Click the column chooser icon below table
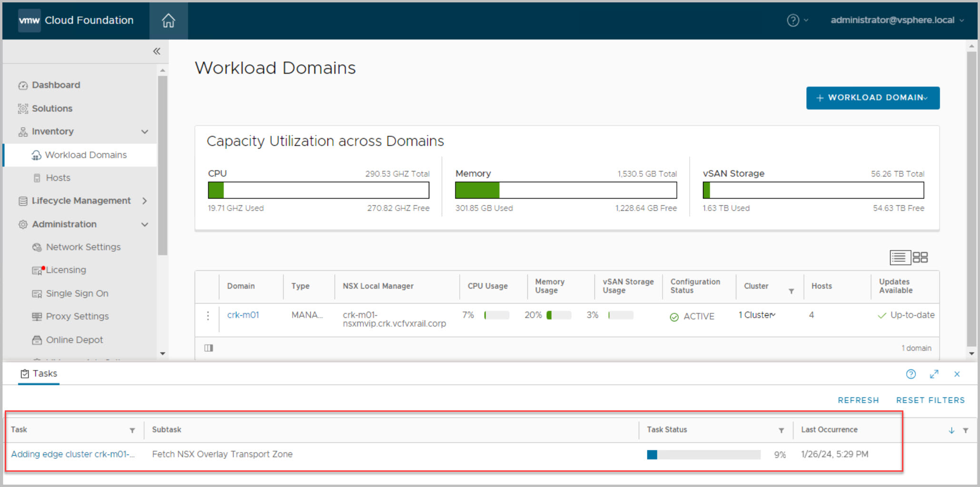The image size is (980, 487). pos(208,348)
